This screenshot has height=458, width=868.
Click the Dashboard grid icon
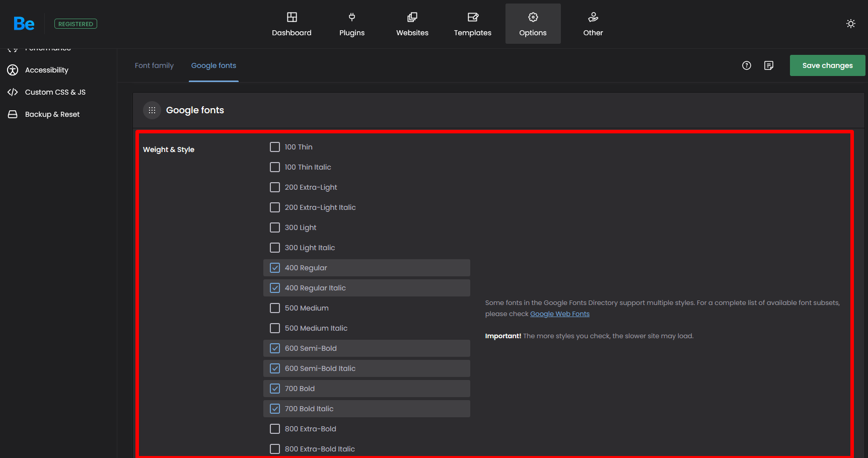click(292, 17)
